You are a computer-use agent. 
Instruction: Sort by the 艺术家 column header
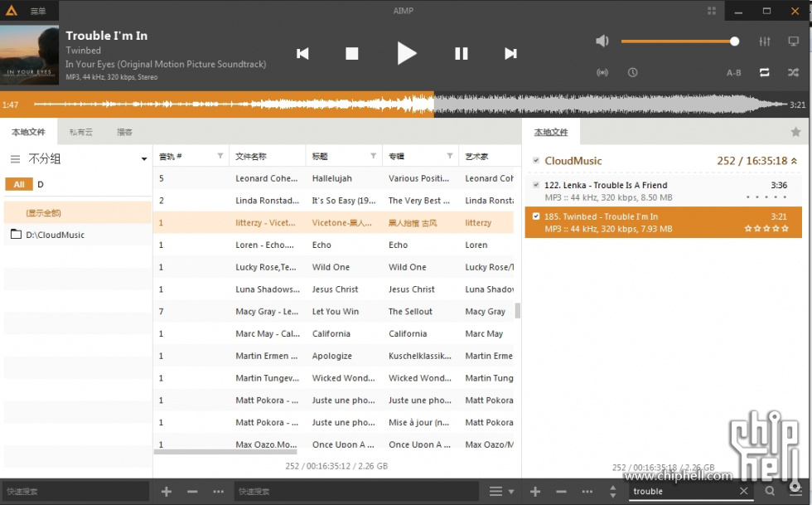490,156
